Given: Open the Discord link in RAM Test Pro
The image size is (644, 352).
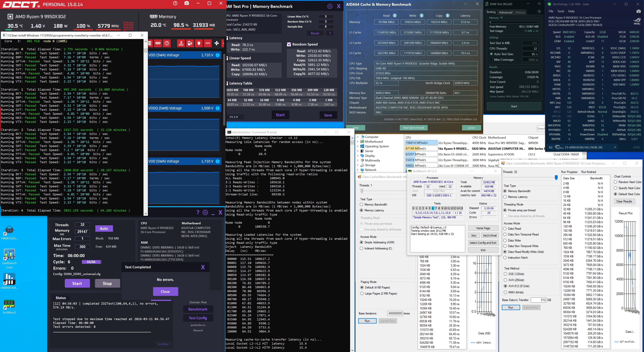Looking at the screenshot, I should coord(198,330).
